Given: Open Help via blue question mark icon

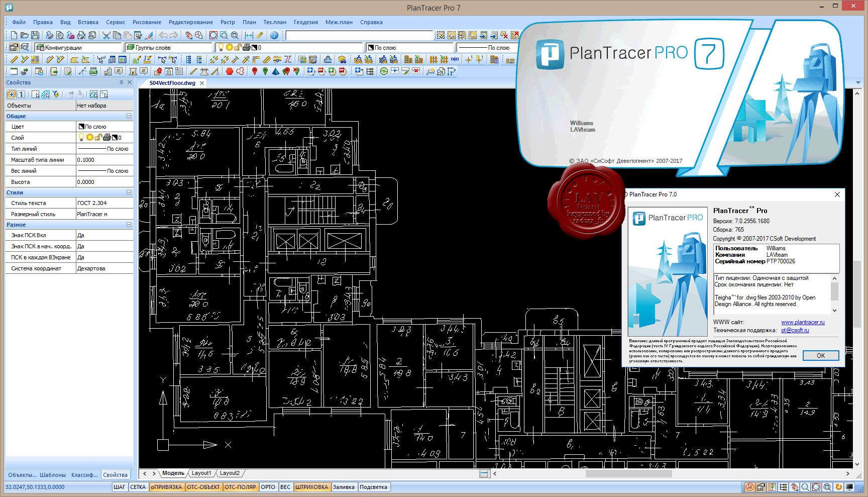Looking at the screenshot, I should pyautogui.click(x=274, y=35).
